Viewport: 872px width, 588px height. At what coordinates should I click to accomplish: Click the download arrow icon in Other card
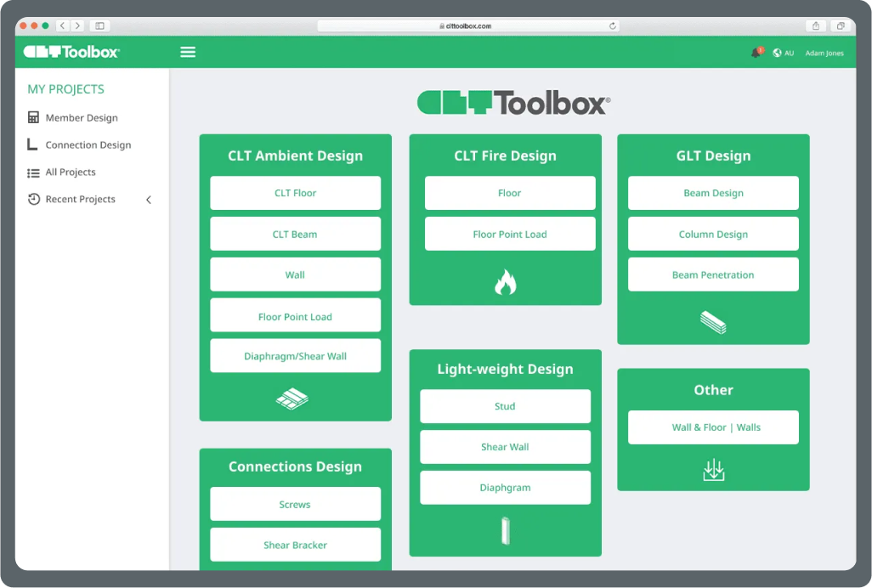pyautogui.click(x=713, y=470)
